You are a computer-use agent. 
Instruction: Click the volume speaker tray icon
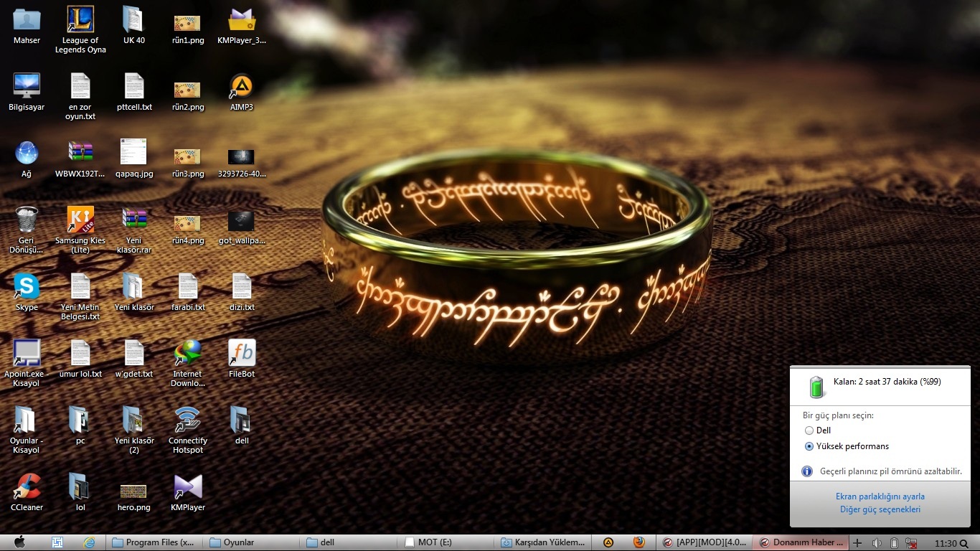876,543
